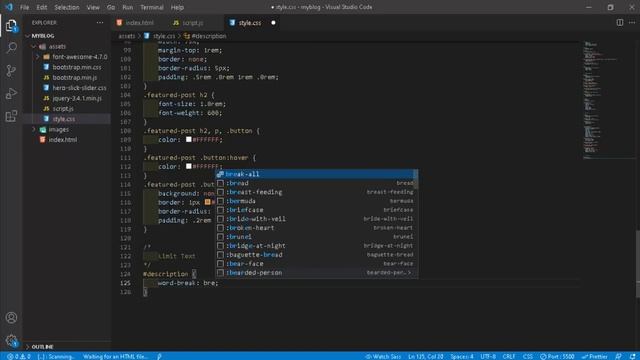Open hero-slick-slider.css file
The image size is (640, 360).
click(79, 88)
